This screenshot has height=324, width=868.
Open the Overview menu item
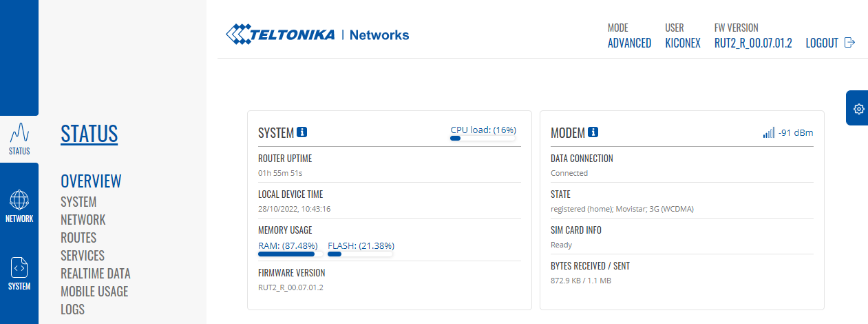coord(91,181)
